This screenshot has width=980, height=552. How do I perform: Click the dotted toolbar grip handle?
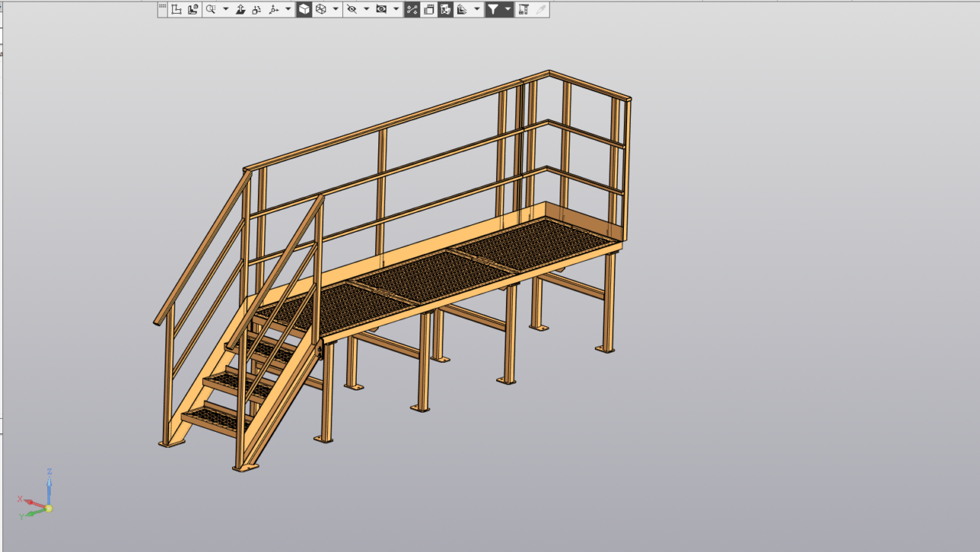pos(162,6)
